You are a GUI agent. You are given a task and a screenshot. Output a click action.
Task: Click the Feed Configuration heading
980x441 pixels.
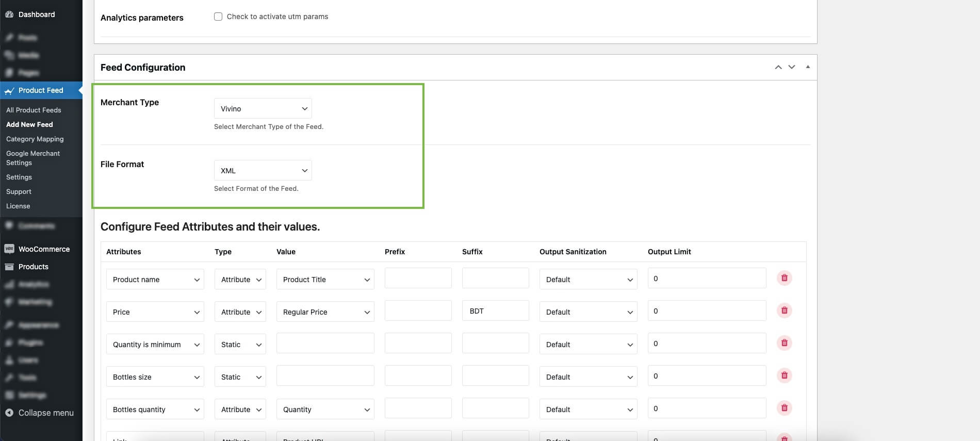click(143, 68)
